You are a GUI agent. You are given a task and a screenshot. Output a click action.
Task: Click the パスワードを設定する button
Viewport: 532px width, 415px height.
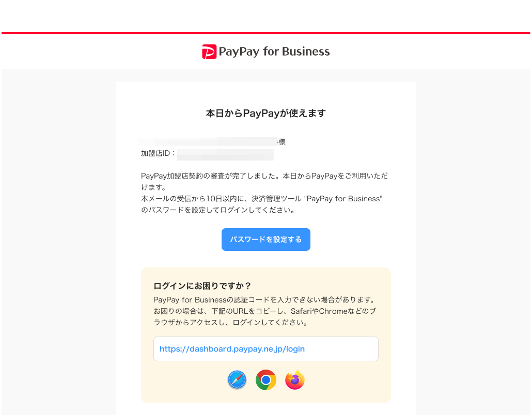(x=266, y=240)
